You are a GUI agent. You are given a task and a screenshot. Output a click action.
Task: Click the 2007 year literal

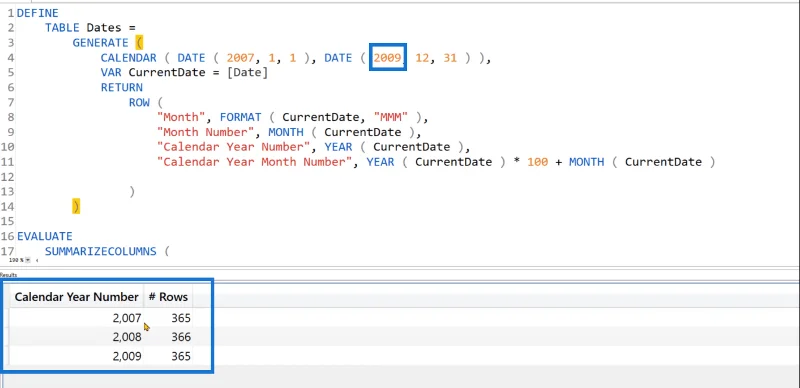pyautogui.click(x=240, y=58)
